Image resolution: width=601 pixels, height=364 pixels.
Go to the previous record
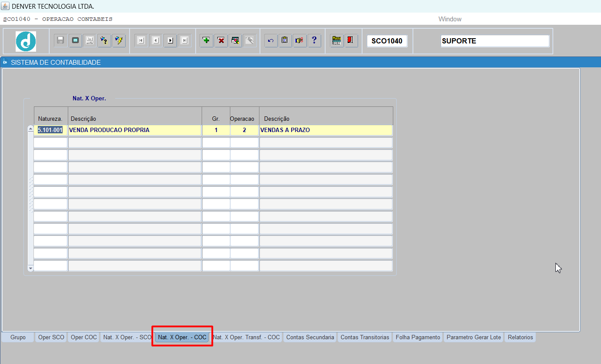pos(156,40)
